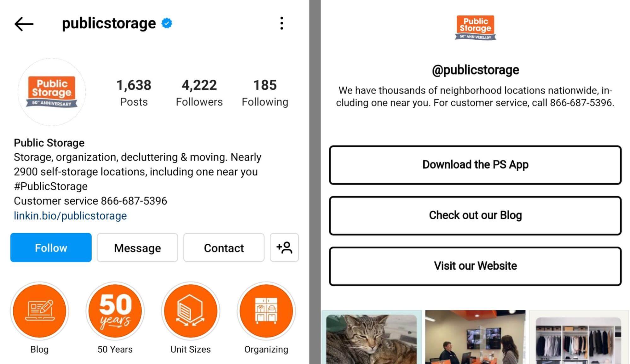Screen dimensions: 630x364
Task: Click the Contact button on profile
Action: pos(224,248)
